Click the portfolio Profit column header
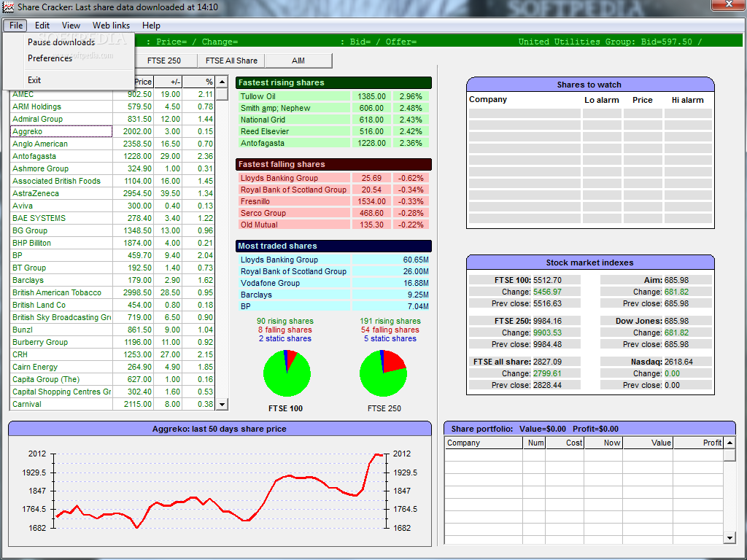This screenshot has width=747, height=560. [x=698, y=443]
